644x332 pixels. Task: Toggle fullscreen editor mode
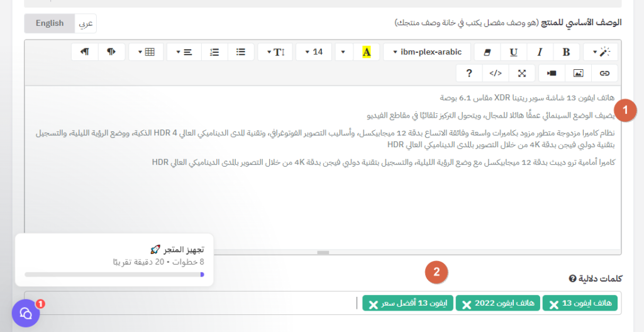click(521, 73)
